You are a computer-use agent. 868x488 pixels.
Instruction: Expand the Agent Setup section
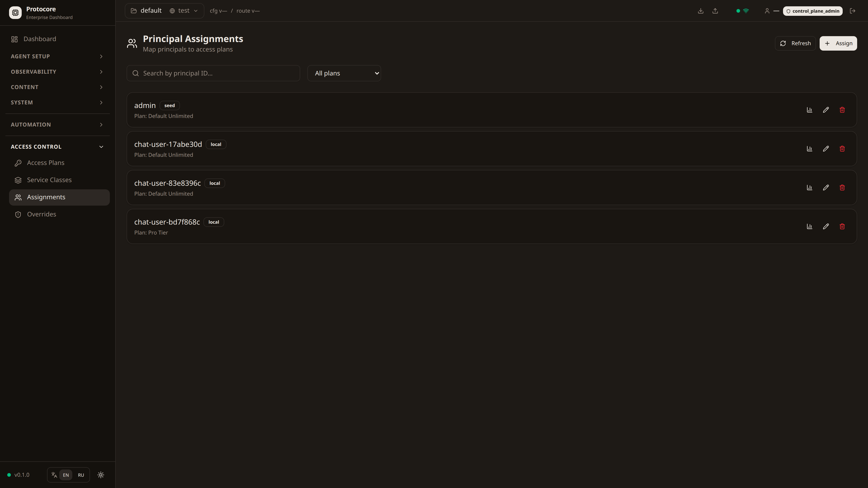pos(57,56)
